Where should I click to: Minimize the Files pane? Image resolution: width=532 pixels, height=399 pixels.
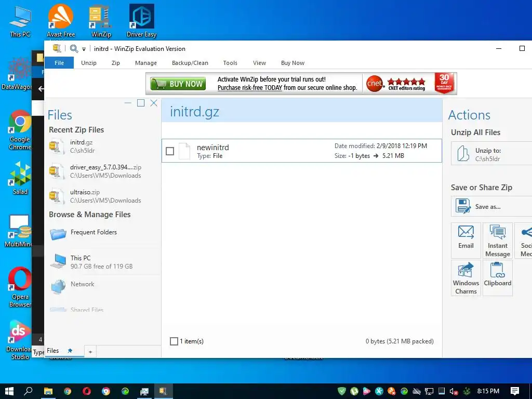(x=128, y=103)
